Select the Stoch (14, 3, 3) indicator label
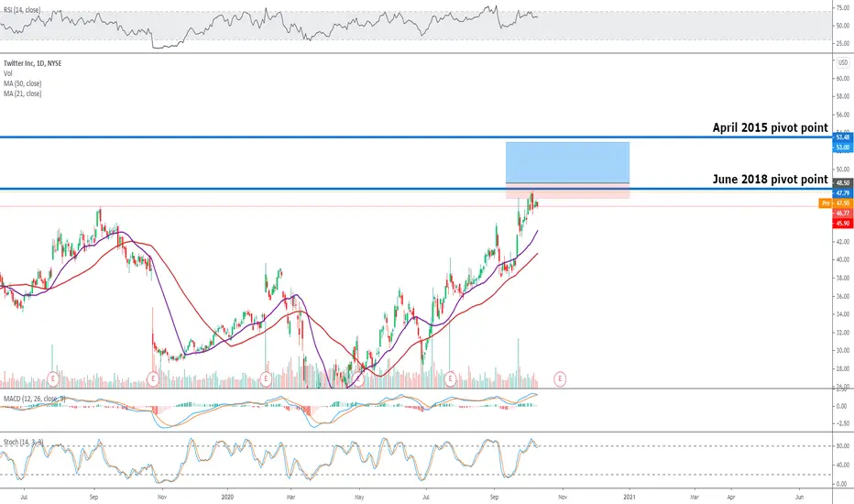The height and width of the screenshot is (504, 854). (24, 442)
